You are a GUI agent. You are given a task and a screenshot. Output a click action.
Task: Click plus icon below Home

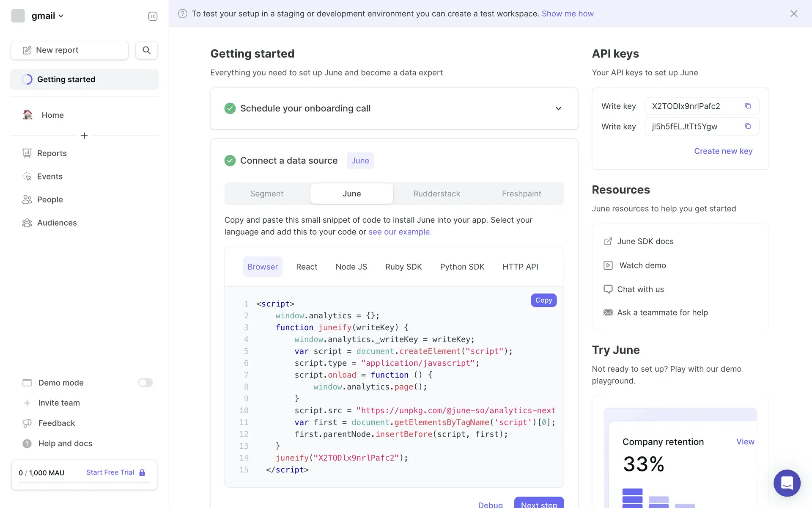(84, 136)
